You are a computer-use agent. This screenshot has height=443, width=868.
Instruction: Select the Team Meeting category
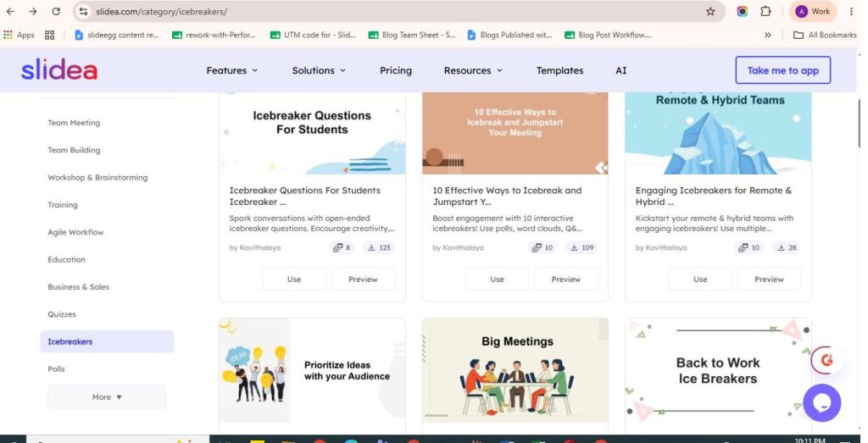74,123
